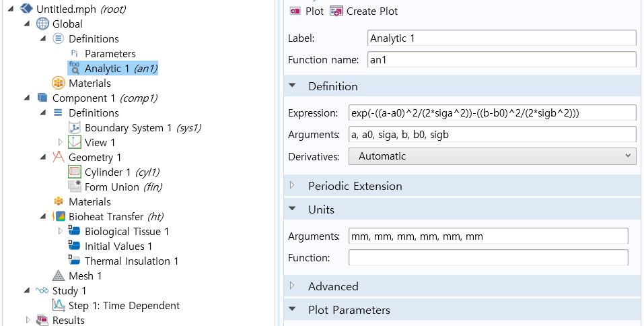644x326 pixels.
Task: Click the Function name field
Action: click(x=501, y=60)
